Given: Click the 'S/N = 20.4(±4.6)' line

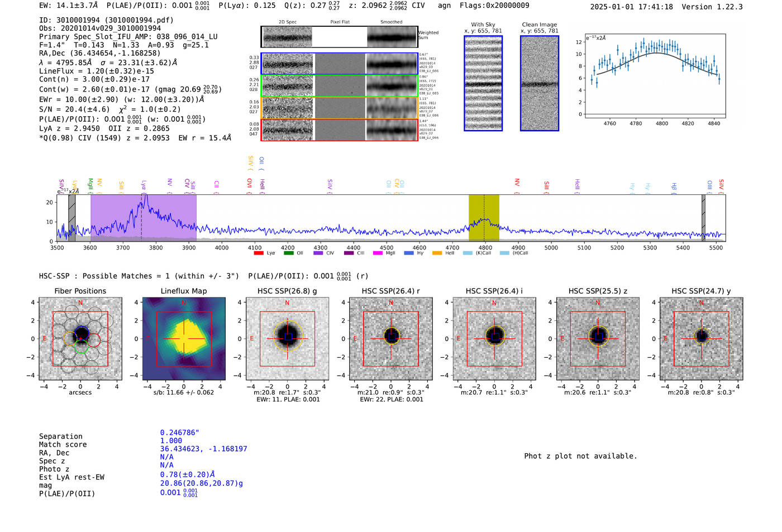Looking at the screenshot, I should point(74,109).
